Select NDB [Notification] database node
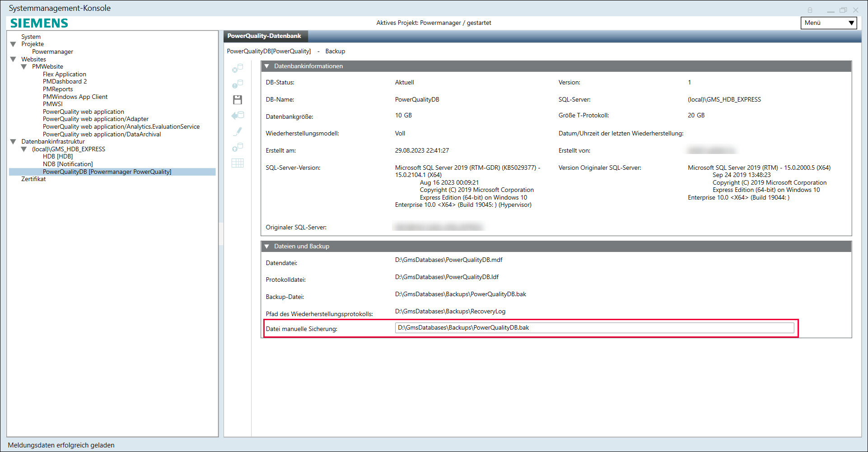The width and height of the screenshot is (868, 452). coord(68,164)
